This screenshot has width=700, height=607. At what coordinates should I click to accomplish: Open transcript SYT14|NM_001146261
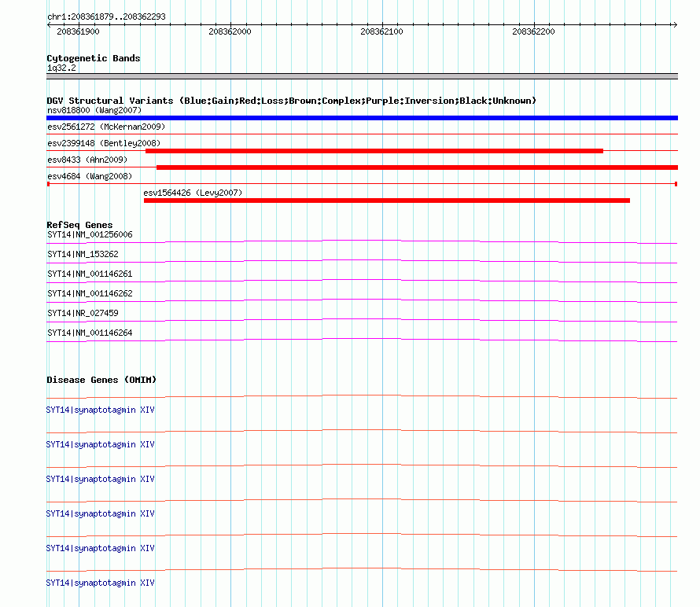click(x=90, y=274)
